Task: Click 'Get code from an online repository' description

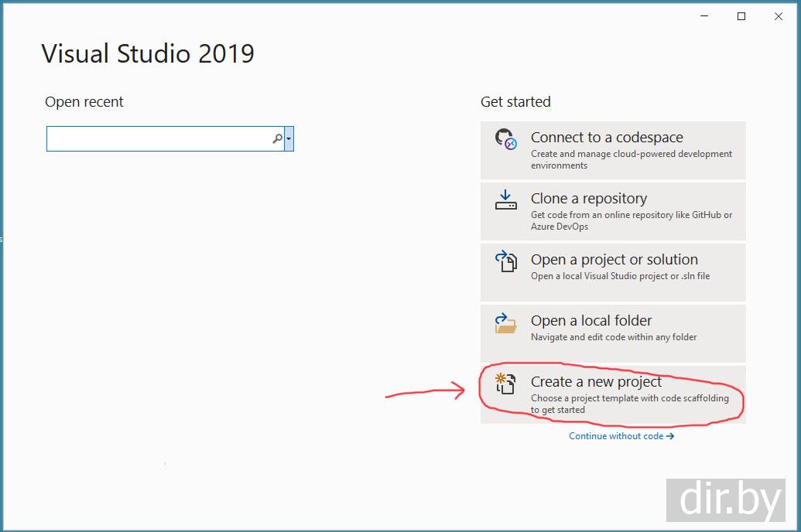Action: tap(632, 220)
